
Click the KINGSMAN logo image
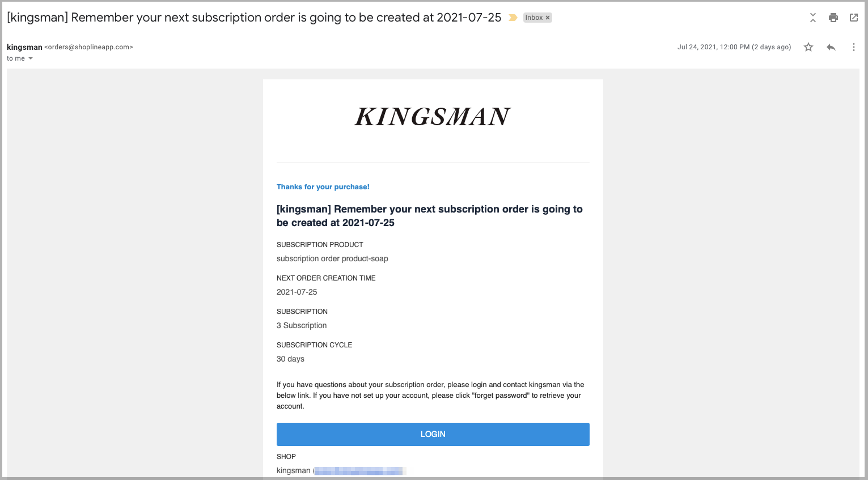pos(433,117)
